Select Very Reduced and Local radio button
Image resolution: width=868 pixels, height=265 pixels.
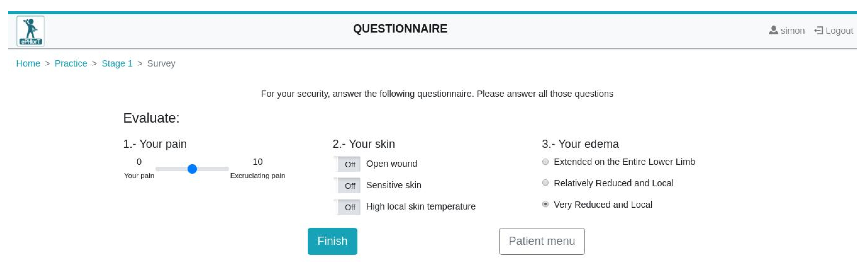click(545, 204)
